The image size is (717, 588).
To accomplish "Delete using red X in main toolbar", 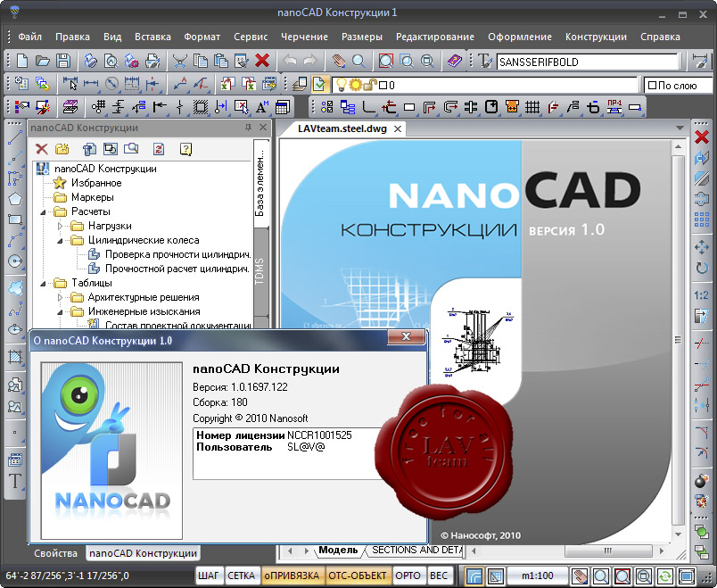I will [x=262, y=61].
